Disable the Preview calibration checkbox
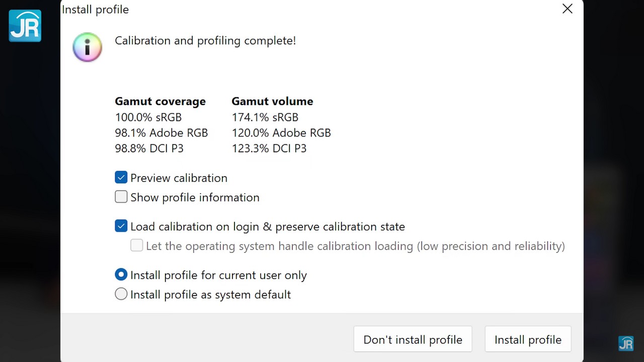Viewport: 644px width, 362px height. (121, 177)
